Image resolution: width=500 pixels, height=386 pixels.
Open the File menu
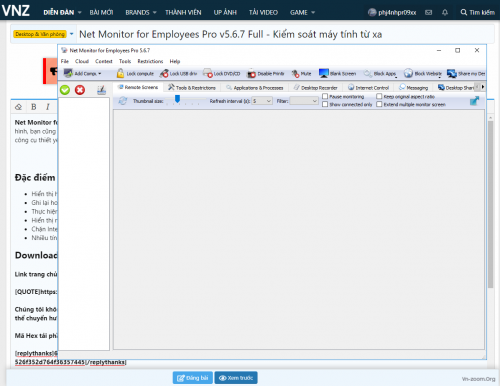65,61
